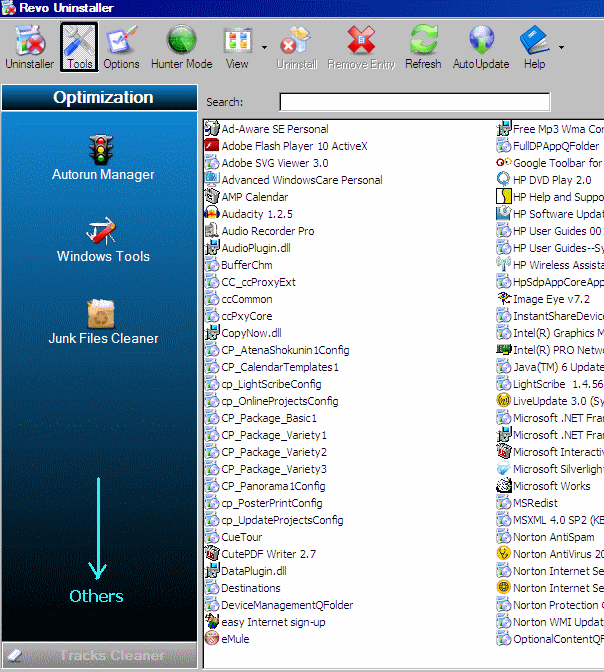Select Google Toolbar entry
This screenshot has height=672, width=604.
(550, 163)
